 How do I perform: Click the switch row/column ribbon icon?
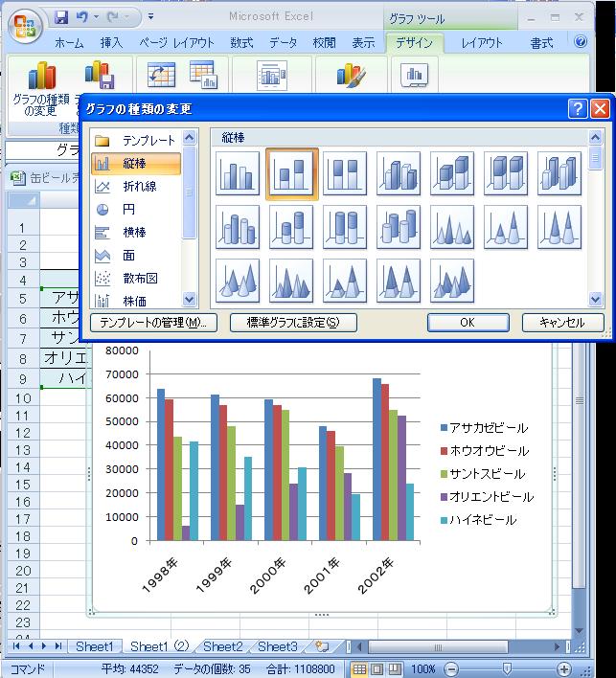coord(161,75)
